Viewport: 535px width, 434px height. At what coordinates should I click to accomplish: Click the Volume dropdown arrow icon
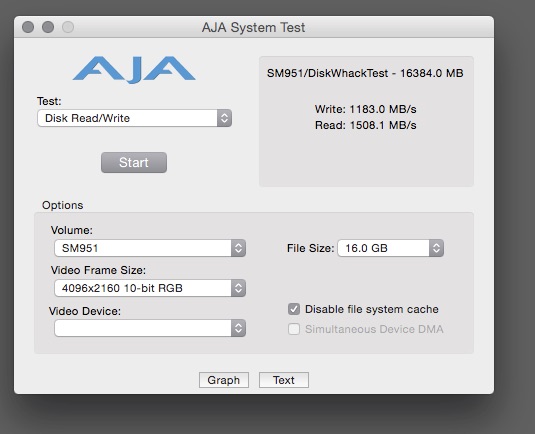pos(238,248)
